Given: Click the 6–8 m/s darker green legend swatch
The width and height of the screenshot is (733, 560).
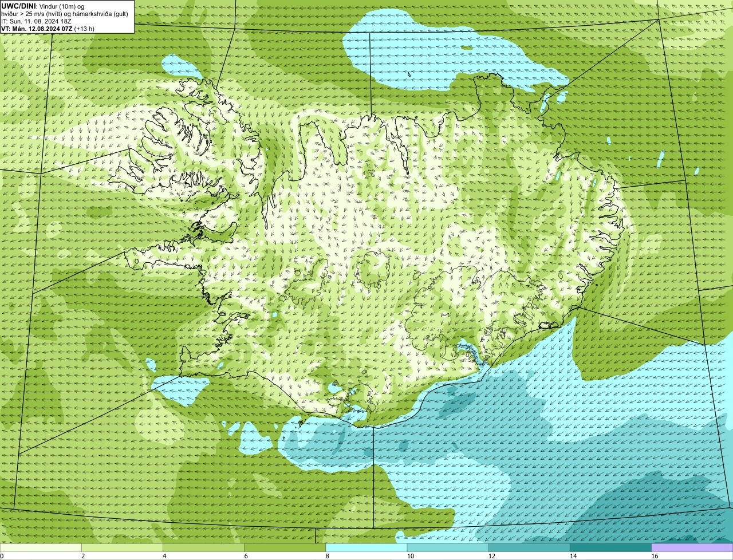Looking at the screenshot, I should (x=285, y=548).
